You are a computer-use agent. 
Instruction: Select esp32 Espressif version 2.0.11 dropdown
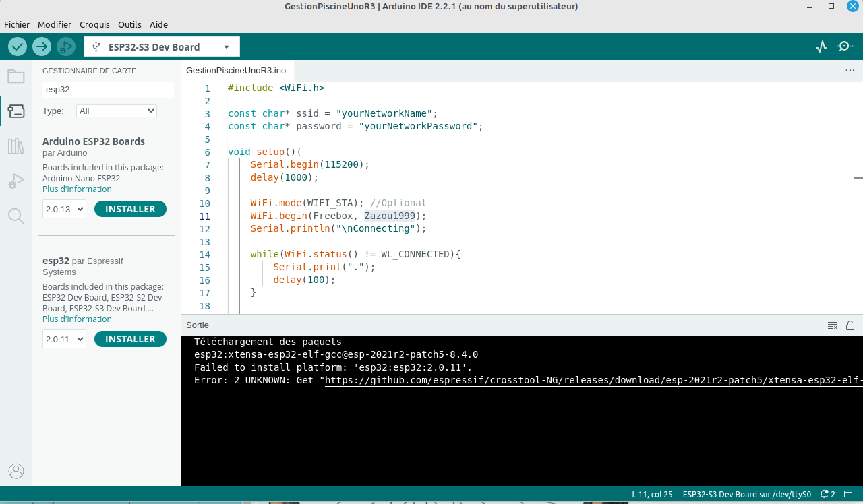pos(64,339)
